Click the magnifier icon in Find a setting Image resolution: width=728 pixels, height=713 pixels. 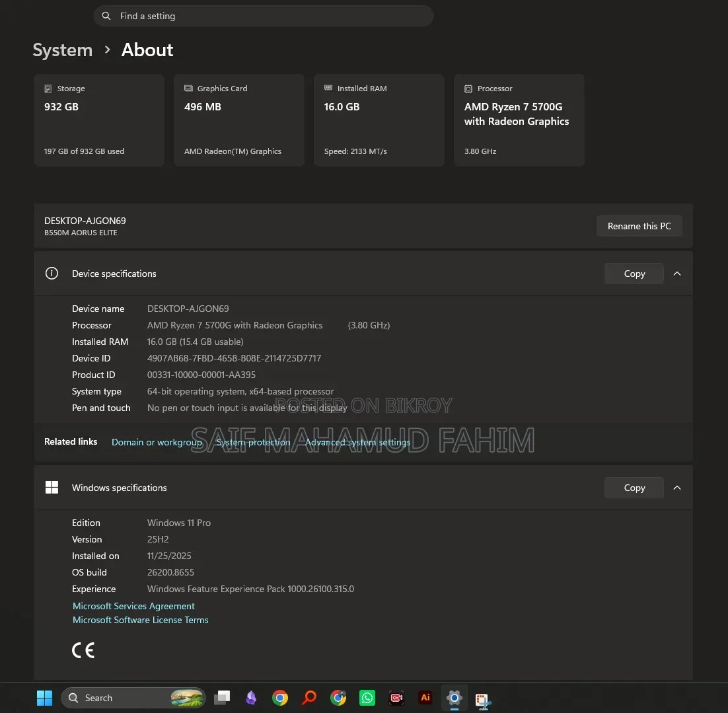(106, 16)
